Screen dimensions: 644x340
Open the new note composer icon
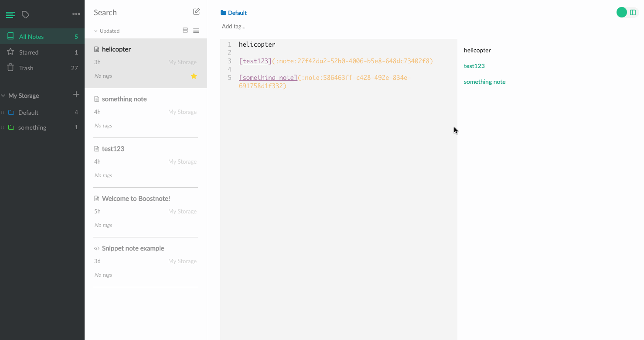pos(196,11)
